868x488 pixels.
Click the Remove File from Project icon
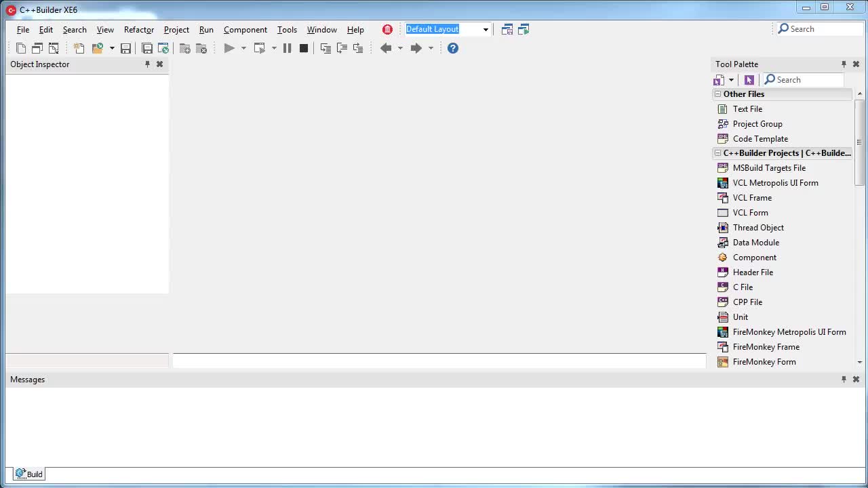coord(201,48)
